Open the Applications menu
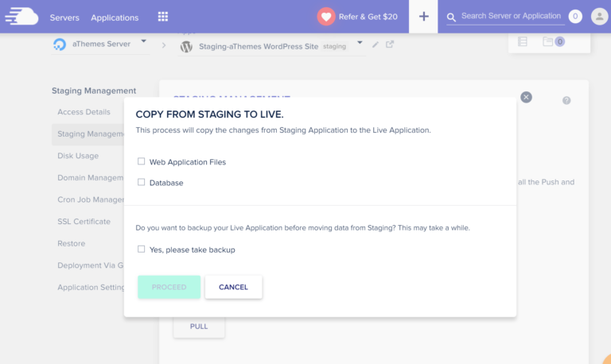 pyautogui.click(x=115, y=17)
